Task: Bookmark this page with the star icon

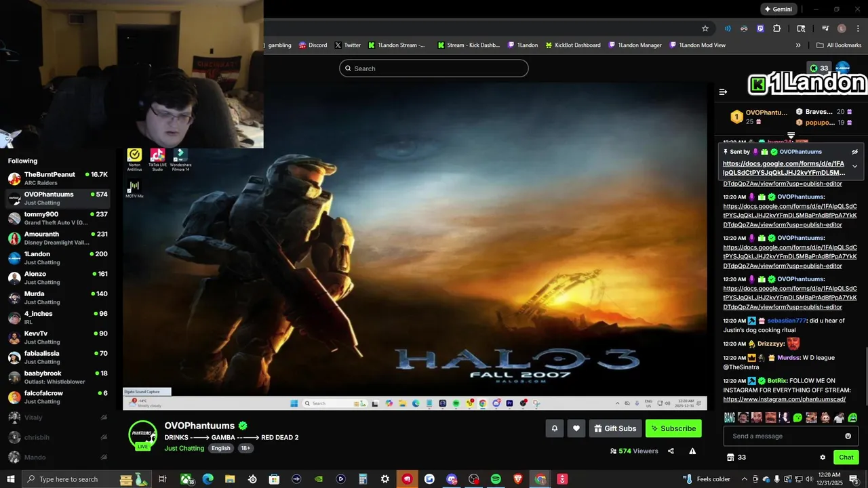Action: click(705, 28)
